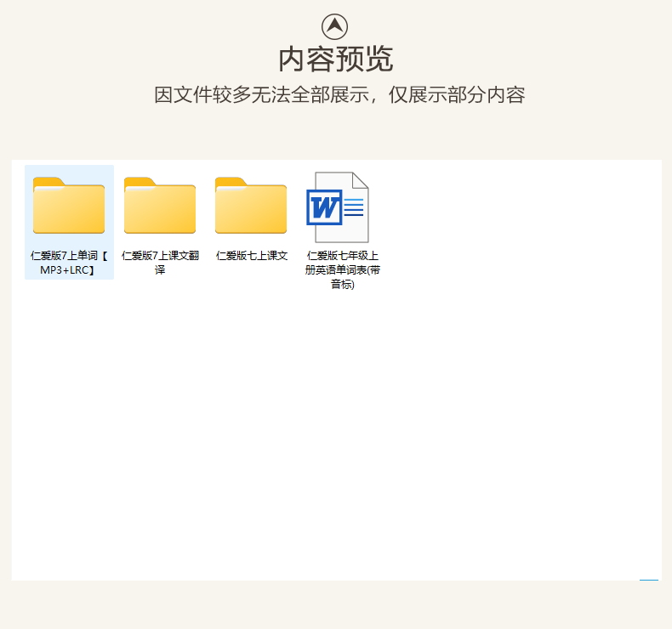Click file name 仁爱版7上单词【MP3+LRC】
Screen dimensions: 672x629
[69, 263]
